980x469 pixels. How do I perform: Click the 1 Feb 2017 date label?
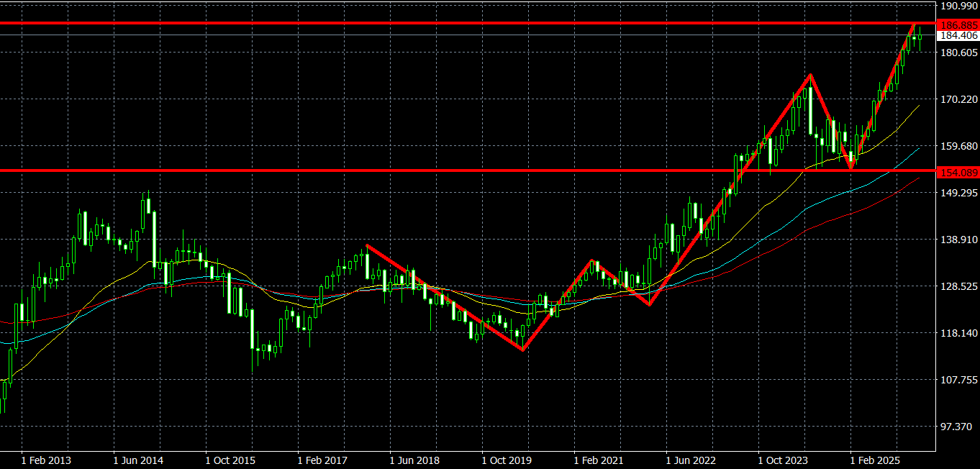coord(322,460)
